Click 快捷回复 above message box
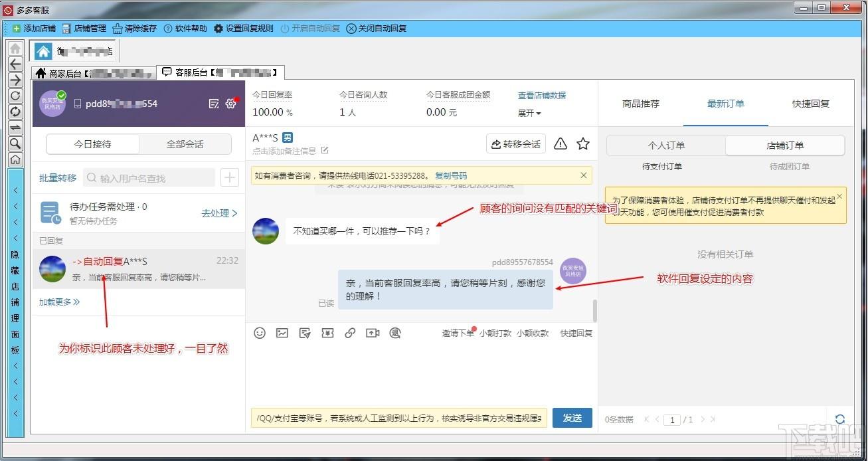This screenshot has width=868, height=461. pos(576,333)
